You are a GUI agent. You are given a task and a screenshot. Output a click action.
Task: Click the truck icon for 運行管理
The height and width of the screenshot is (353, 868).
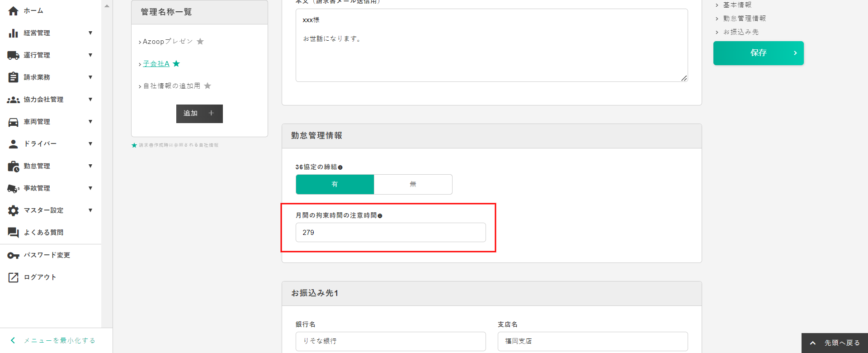tap(13, 55)
